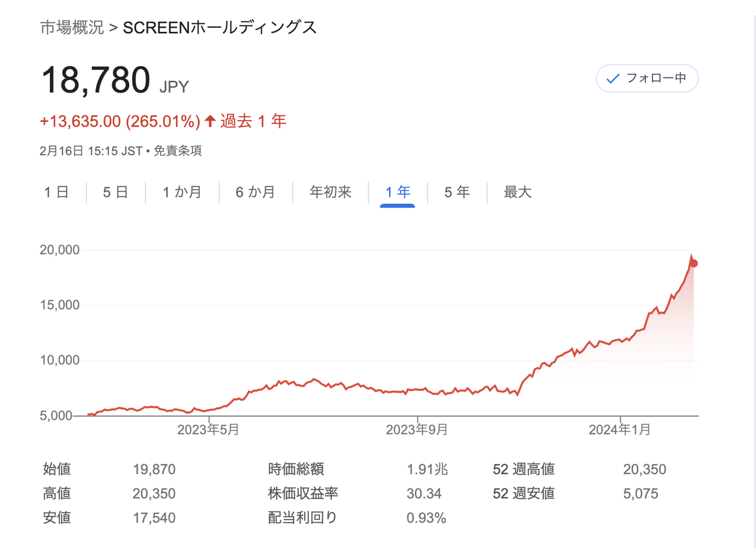756x548 pixels.
Task: Select the 年初来 year-to-date tab
Action: coord(330,192)
